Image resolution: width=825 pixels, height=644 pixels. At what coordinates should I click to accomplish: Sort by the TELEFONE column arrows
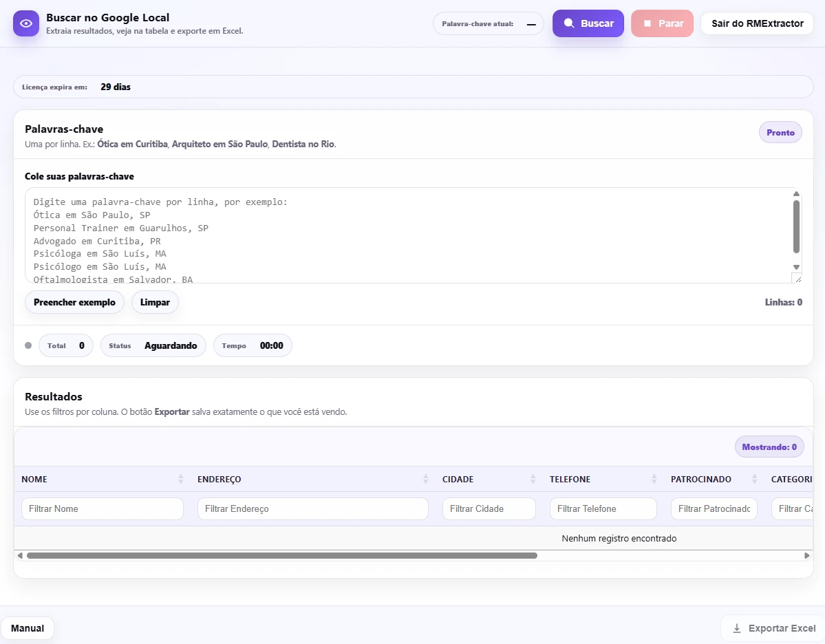[x=654, y=479]
